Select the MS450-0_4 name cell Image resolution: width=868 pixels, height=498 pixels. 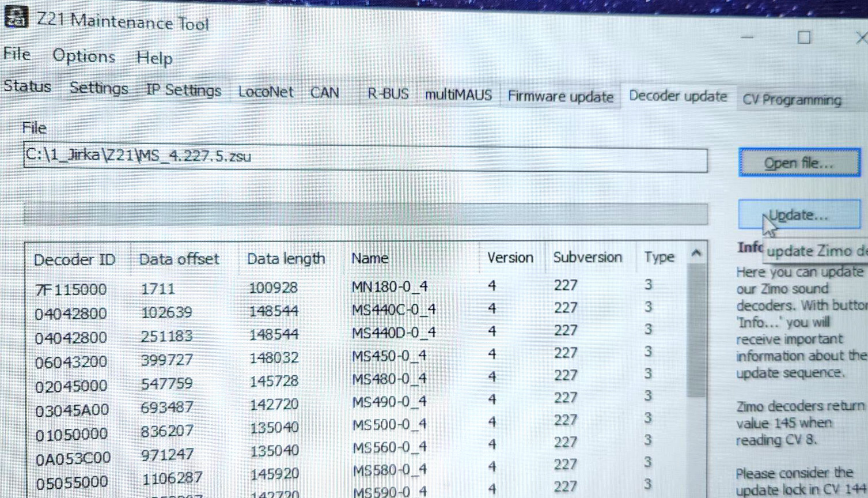(x=389, y=356)
